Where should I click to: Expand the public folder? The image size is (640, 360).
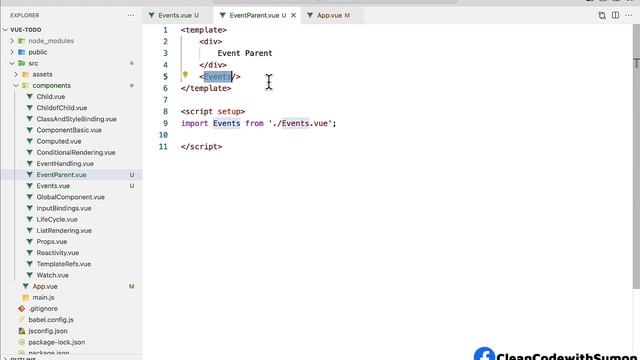[38, 52]
